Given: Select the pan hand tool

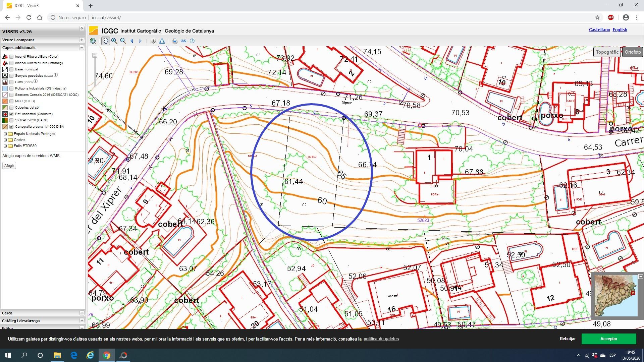Looking at the screenshot, I should 106,41.
